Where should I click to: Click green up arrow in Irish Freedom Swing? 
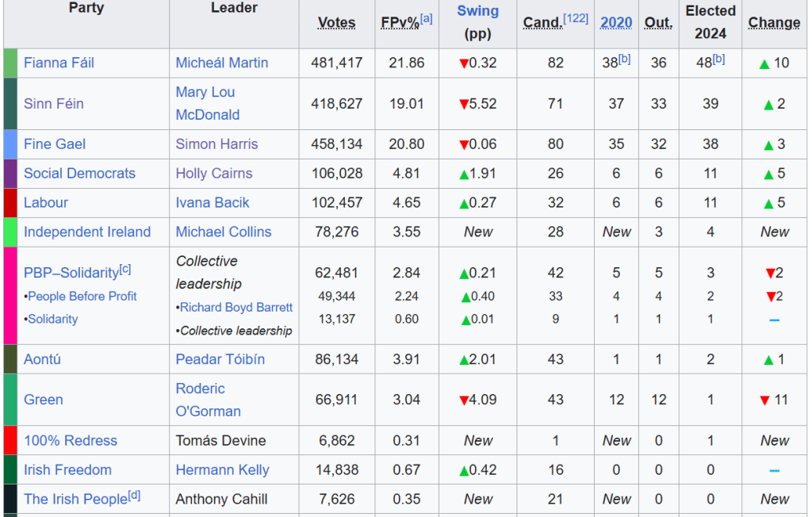tap(464, 470)
